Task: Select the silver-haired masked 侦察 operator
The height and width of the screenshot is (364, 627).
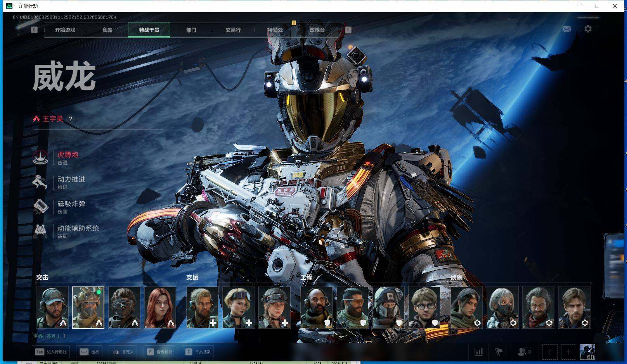Action: tap(502, 307)
